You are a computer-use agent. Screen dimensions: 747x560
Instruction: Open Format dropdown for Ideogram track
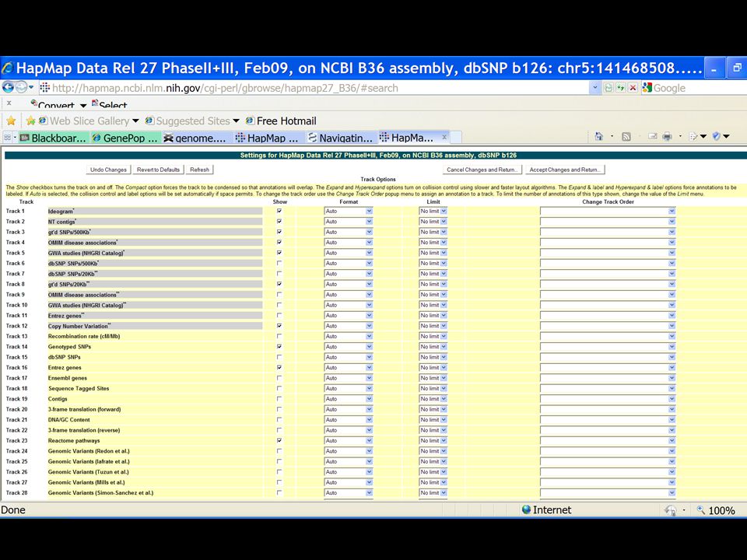point(349,211)
